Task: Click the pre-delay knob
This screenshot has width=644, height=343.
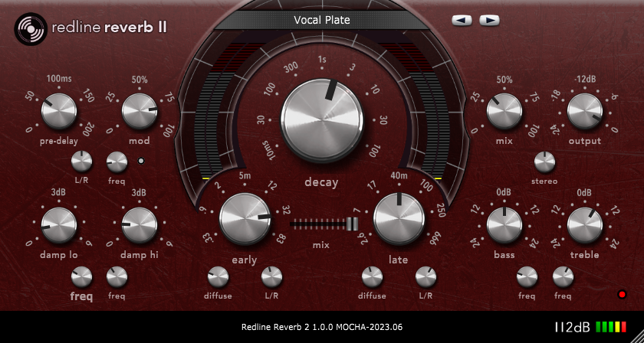Action: (x=59, y=111)
